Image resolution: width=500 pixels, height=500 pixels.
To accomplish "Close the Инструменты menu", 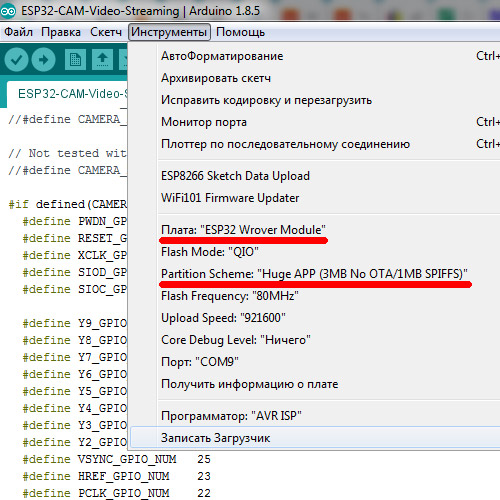I will point(169,32).
